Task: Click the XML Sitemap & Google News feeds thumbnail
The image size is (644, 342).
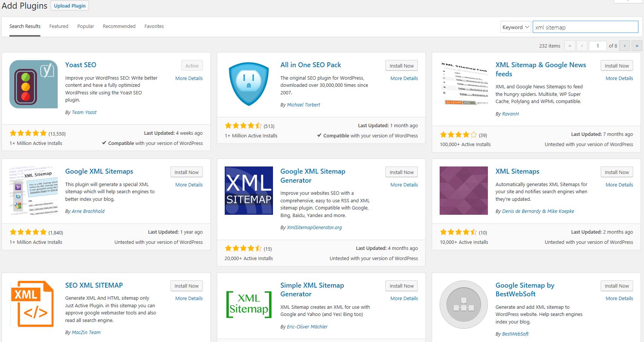Action: pyautogui.click(x=464, y=84)
